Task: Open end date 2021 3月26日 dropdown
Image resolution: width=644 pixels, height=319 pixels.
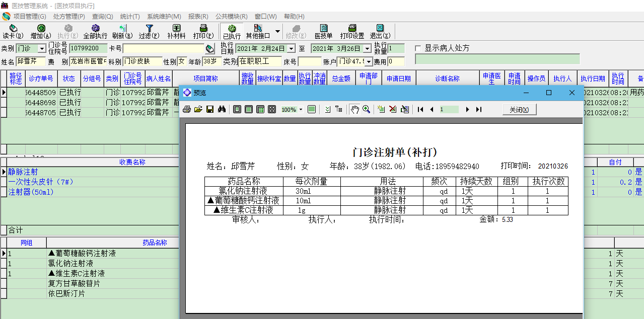Action: (x=367, y=49)
